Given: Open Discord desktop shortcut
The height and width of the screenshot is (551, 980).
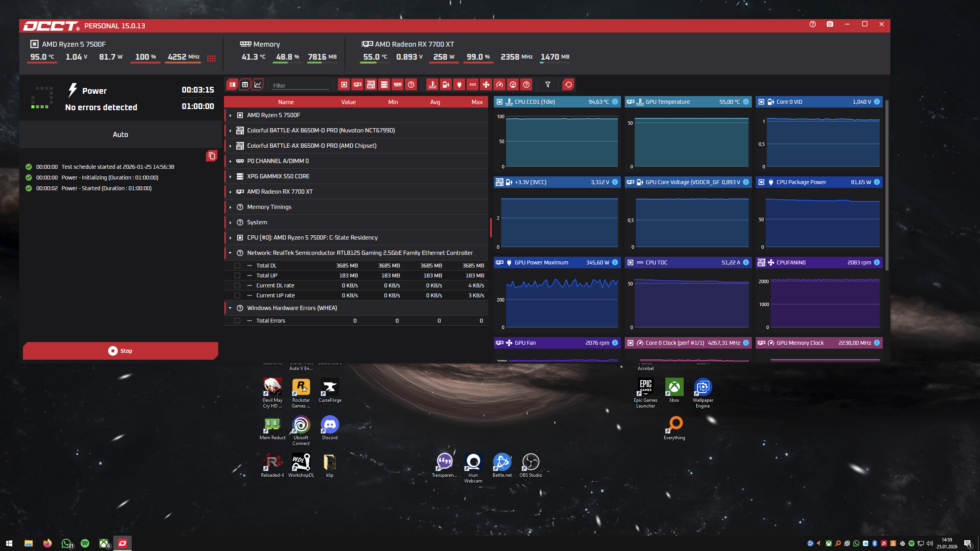Looking at the screenshot, I should (330, 428).
